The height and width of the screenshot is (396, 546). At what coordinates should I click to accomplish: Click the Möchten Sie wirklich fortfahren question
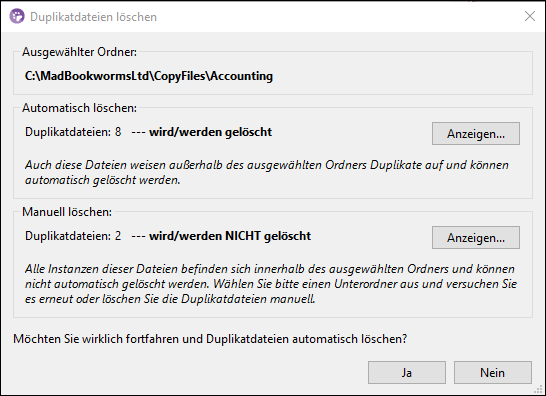pos(210,339)
